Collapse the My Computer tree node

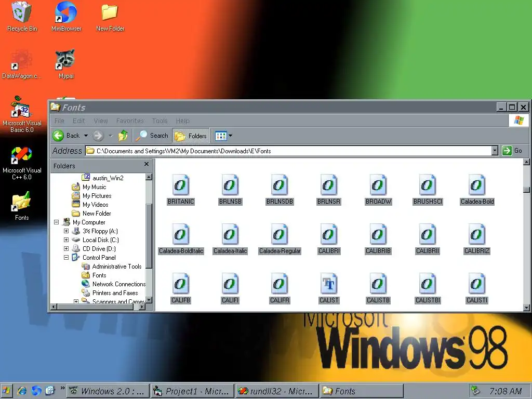[56, 222]
